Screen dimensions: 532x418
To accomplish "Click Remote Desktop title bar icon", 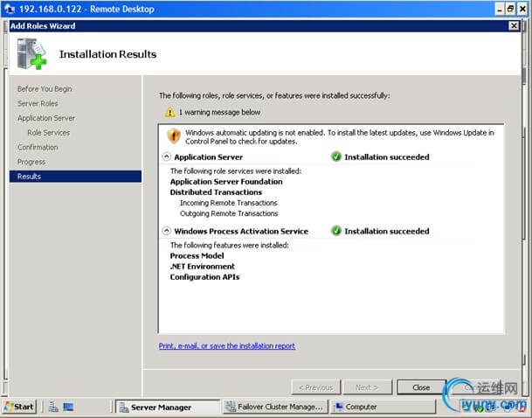I will click(x=10, y=9).
